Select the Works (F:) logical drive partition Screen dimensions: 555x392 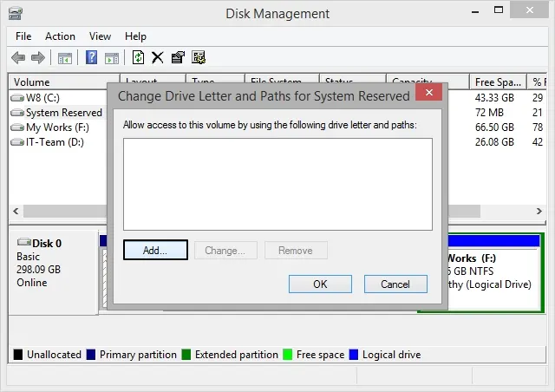click(493, 272)
